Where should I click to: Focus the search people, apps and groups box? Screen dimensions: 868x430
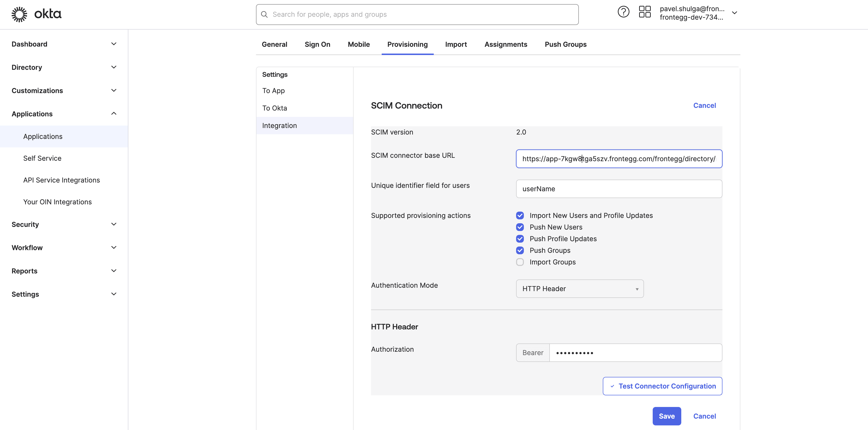pyautogui.click(x=417, y=15)
